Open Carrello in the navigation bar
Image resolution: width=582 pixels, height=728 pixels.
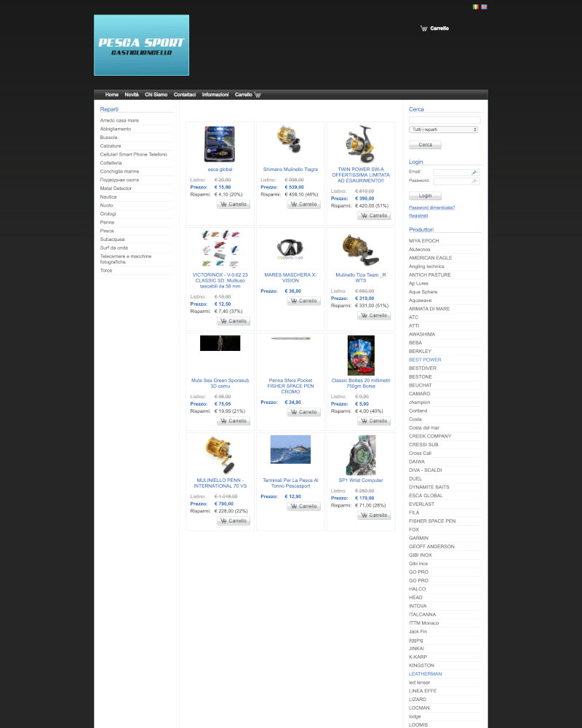248,95
